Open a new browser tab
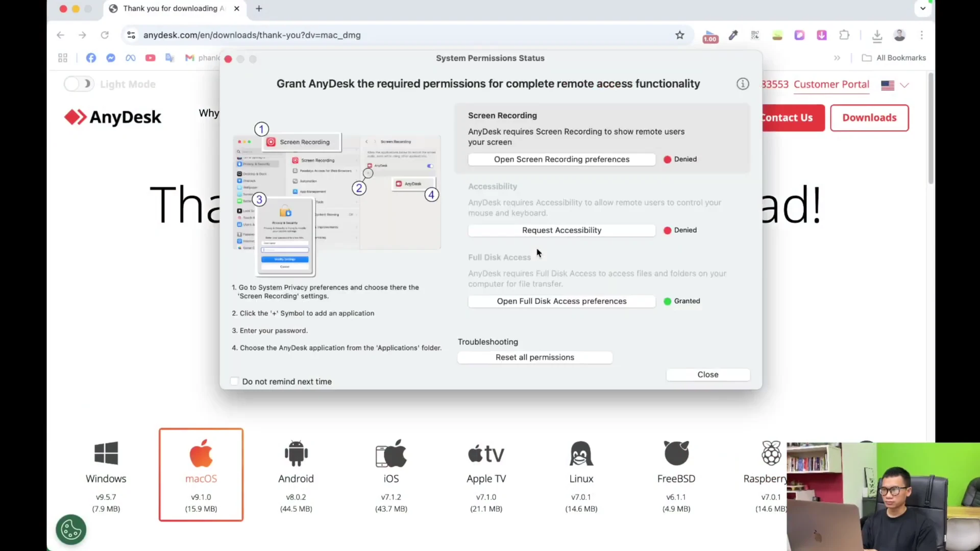The width and height of the screenshot is (980, 551). click(259, 9)
